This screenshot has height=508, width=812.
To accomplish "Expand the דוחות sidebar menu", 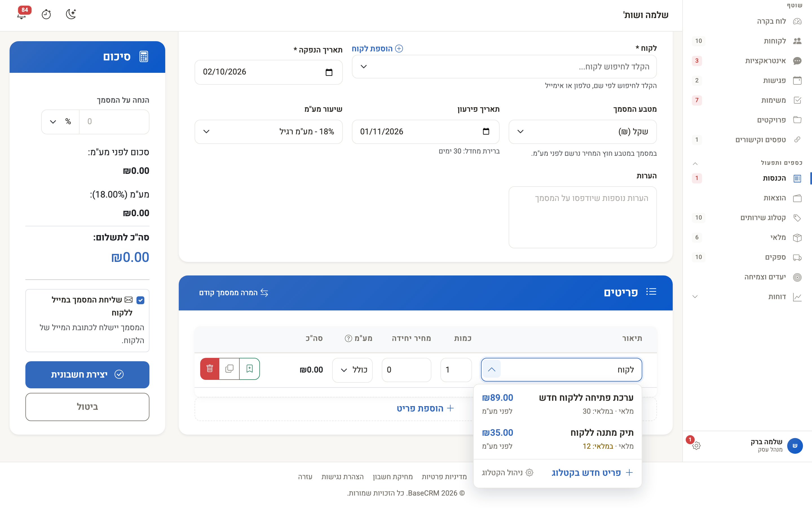I will 695,297.
